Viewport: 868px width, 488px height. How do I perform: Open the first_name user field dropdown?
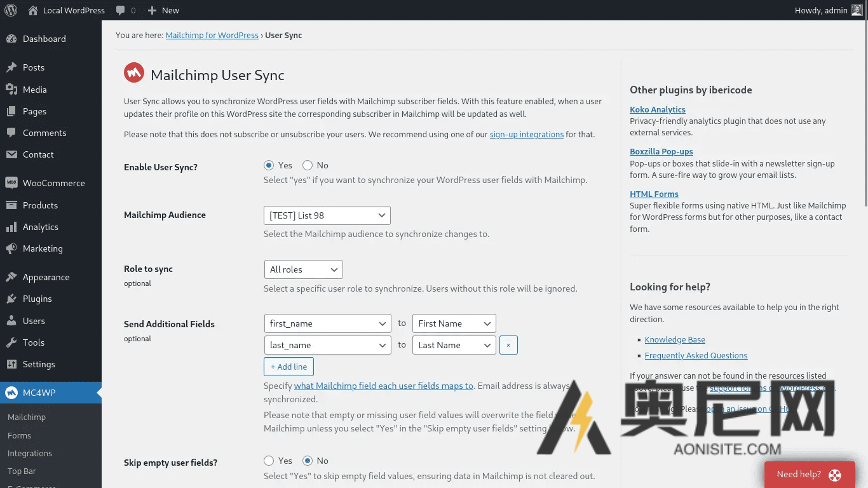(x=327, y=323)
